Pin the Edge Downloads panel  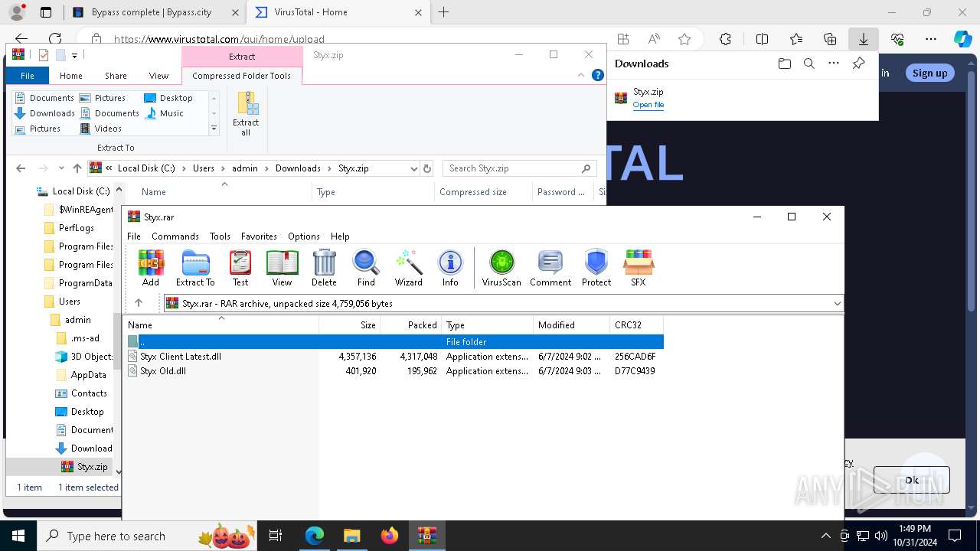click(859, 64)
